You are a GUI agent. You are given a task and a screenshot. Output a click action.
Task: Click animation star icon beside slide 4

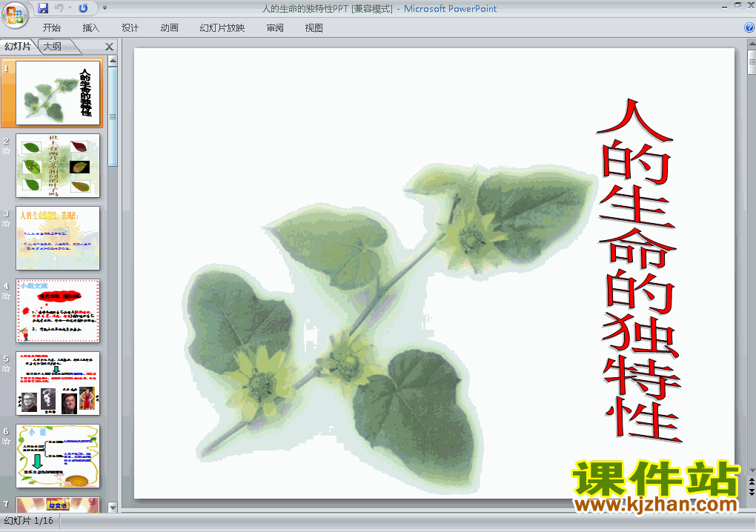click(6, 296)
